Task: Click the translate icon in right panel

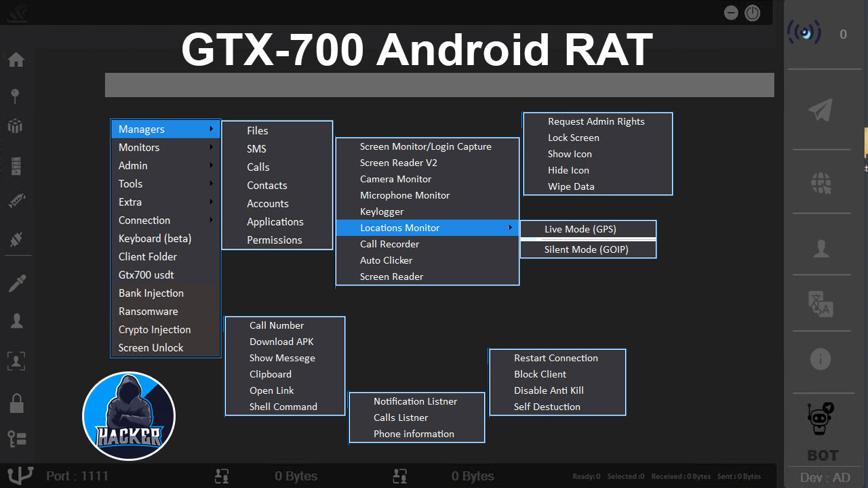Action: 821,304
